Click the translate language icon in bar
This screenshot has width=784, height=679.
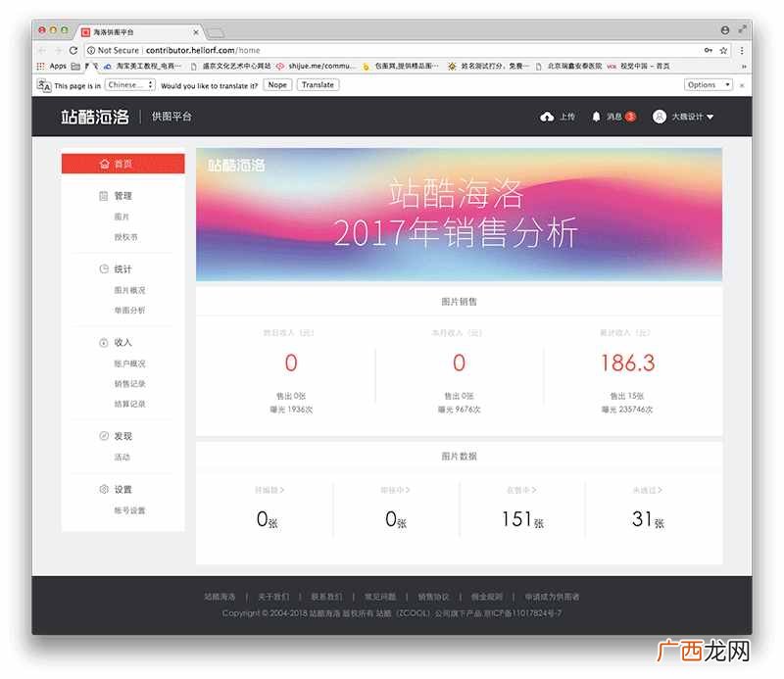[44, 85]
